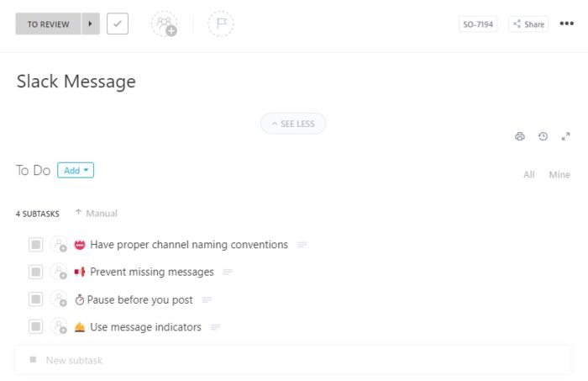
Task: Assign user to Prevent missing messages subtask
Action: (x=59, y=272)
